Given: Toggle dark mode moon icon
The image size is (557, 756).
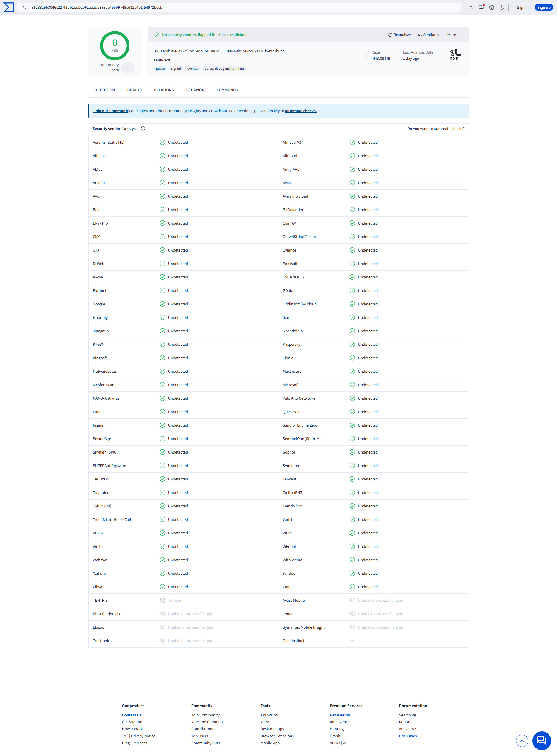Looking at the screenshot, I should pyautogui.click(x=502, y=7).
